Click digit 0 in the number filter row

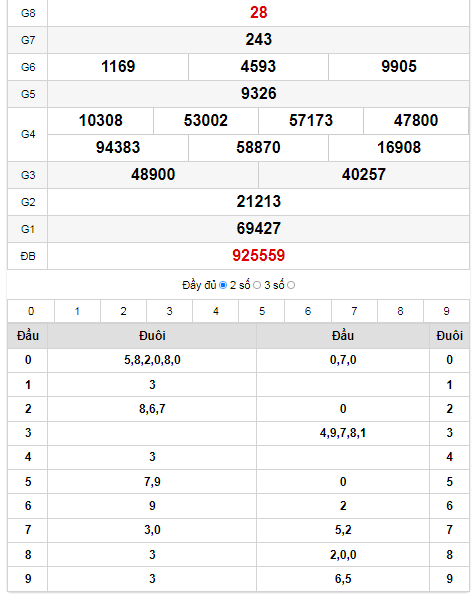coord(31,311)
